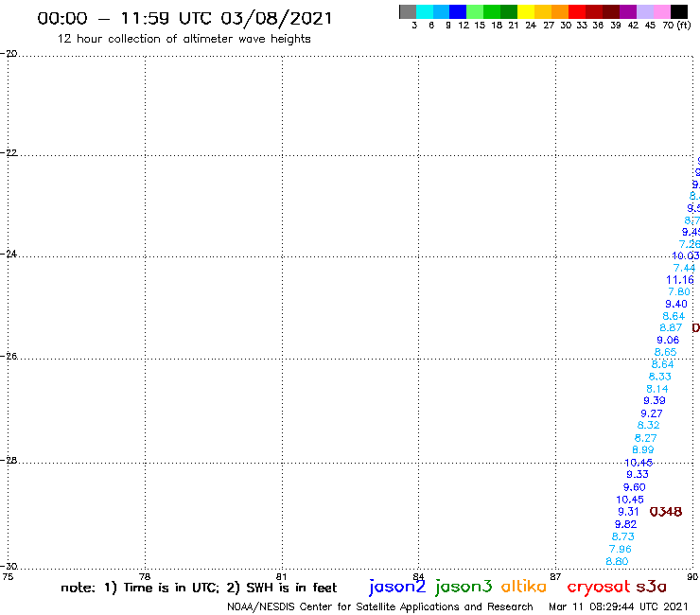Click the wave height value 8.73
The width and height of the screenshot is (700, 615).
coord(622,536)
